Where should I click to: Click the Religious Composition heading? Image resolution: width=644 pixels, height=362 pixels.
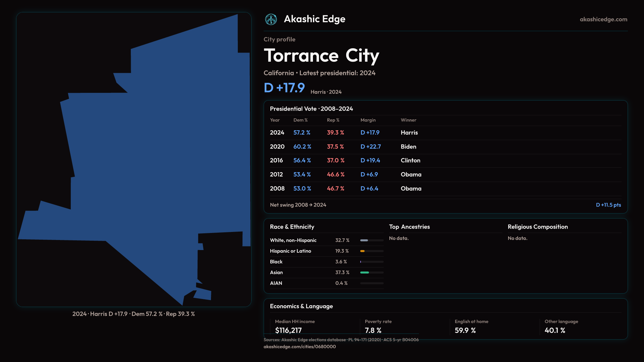click(537, 227)
